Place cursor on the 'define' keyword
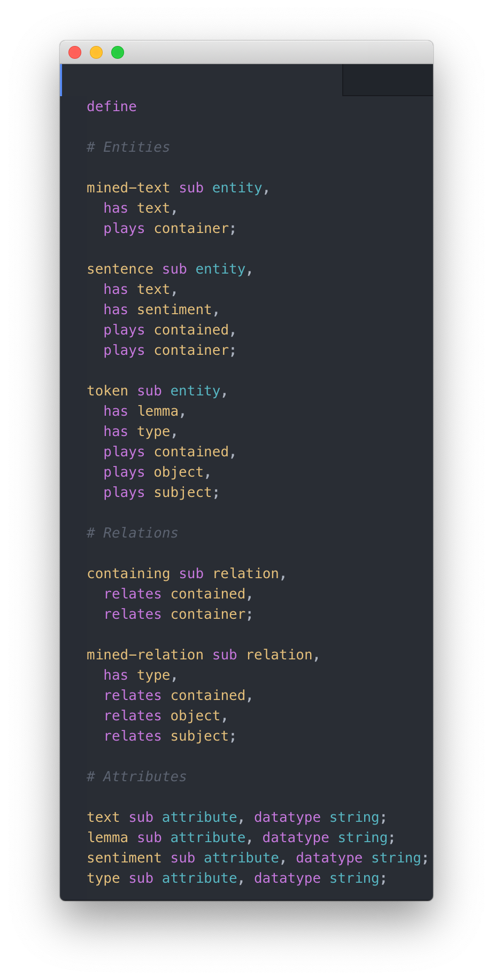Screen dimensions: 493x980 pos(112,106)
